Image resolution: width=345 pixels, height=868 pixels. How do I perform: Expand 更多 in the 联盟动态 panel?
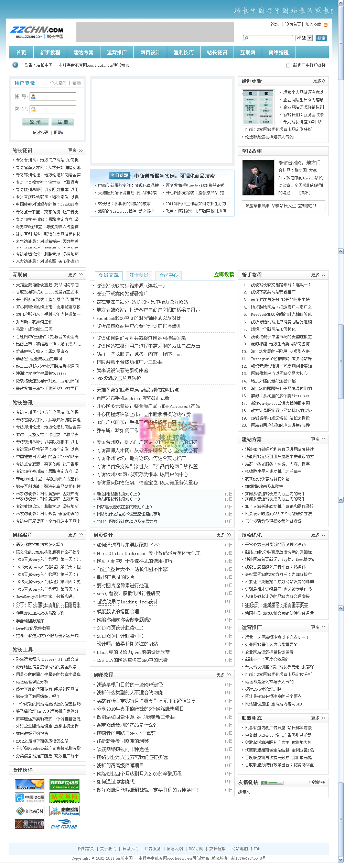tap(318, 718)
